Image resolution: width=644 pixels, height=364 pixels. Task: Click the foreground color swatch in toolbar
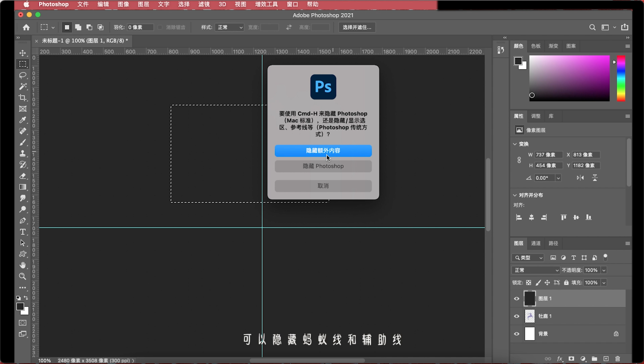pyautogui.click(x=20, y=307)
